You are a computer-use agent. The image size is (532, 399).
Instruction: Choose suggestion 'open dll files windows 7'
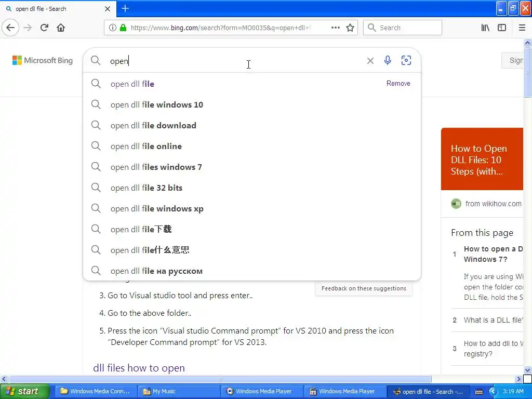pos(252,167)
